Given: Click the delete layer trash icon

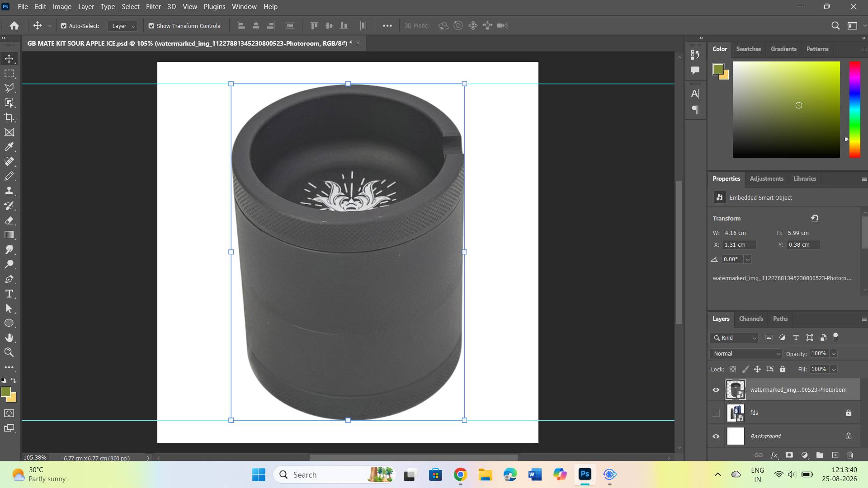Looking at the screenshot, I should coord(850,455).
